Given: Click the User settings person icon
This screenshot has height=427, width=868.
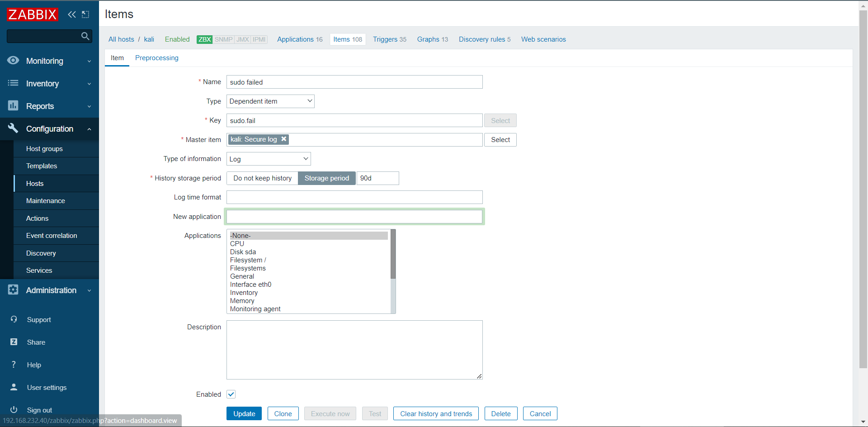Looking at the screenshot, I should [14, 387].
